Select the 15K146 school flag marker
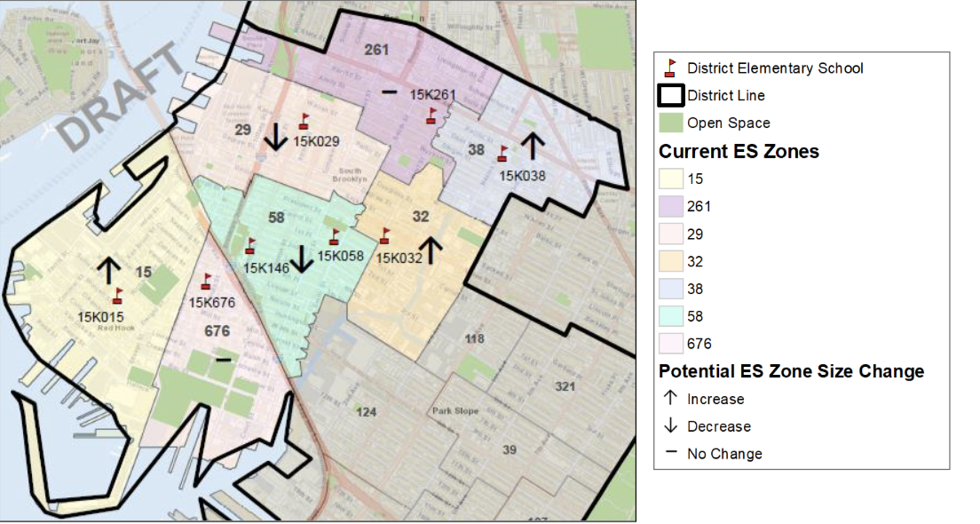The width and height of the screenshot is (980, 524). 249,246
